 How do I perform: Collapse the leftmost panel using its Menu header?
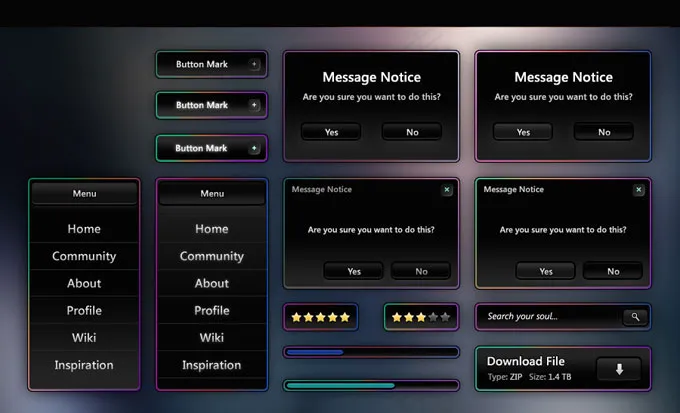(x=84, y=193)
